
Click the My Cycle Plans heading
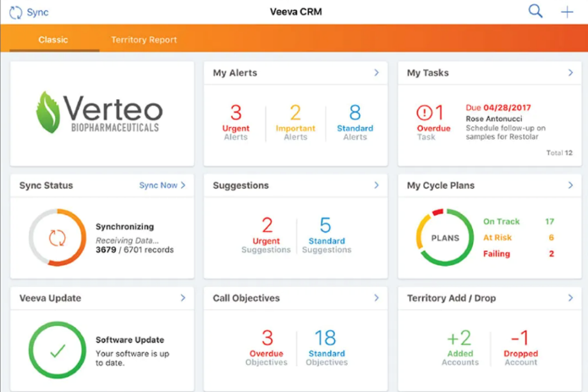441,185
